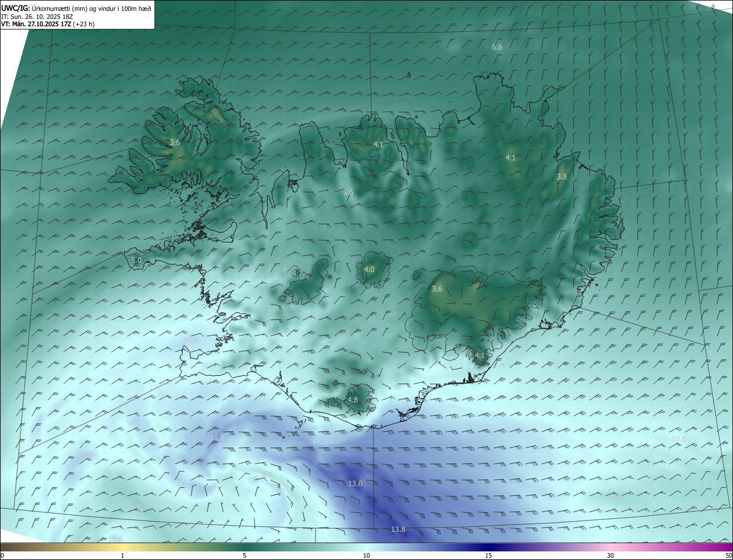Click the 15 tick on the colour scale

point(488,555)
